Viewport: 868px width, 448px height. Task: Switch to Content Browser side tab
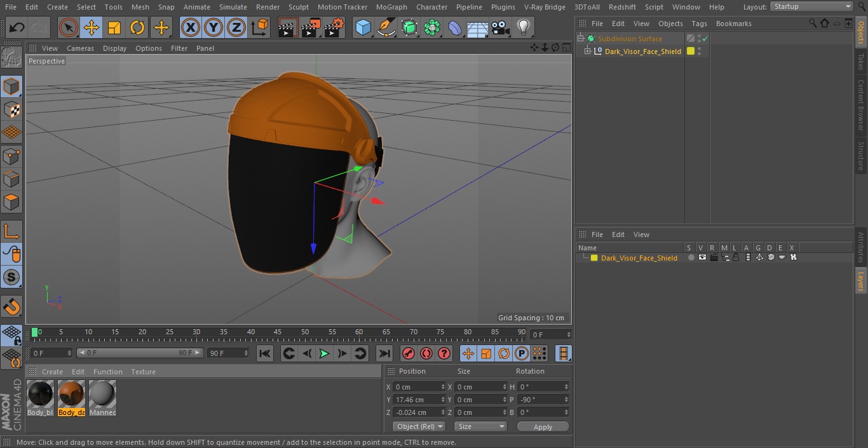[861, 104]
